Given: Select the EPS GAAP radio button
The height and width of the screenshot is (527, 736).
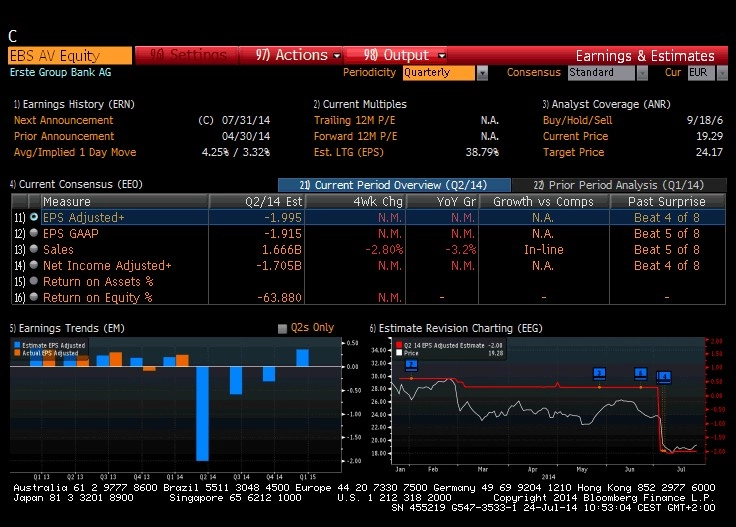Looking at the screenshot, I should (x=34, y=233).
